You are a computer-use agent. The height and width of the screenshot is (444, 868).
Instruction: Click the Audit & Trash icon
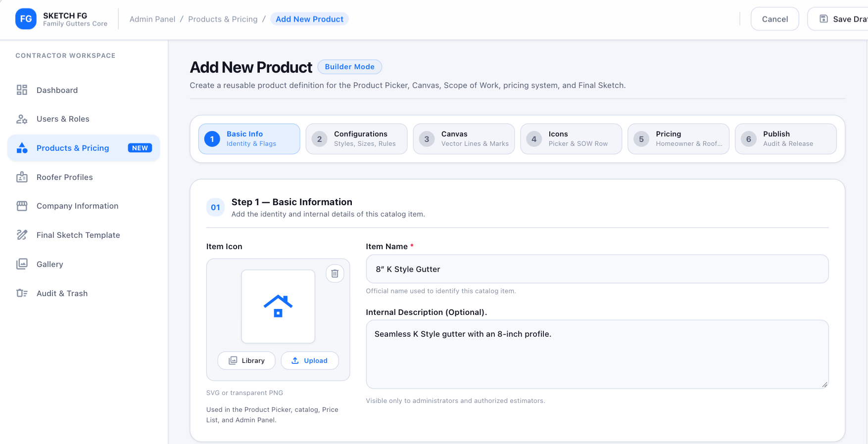[22, 293]
